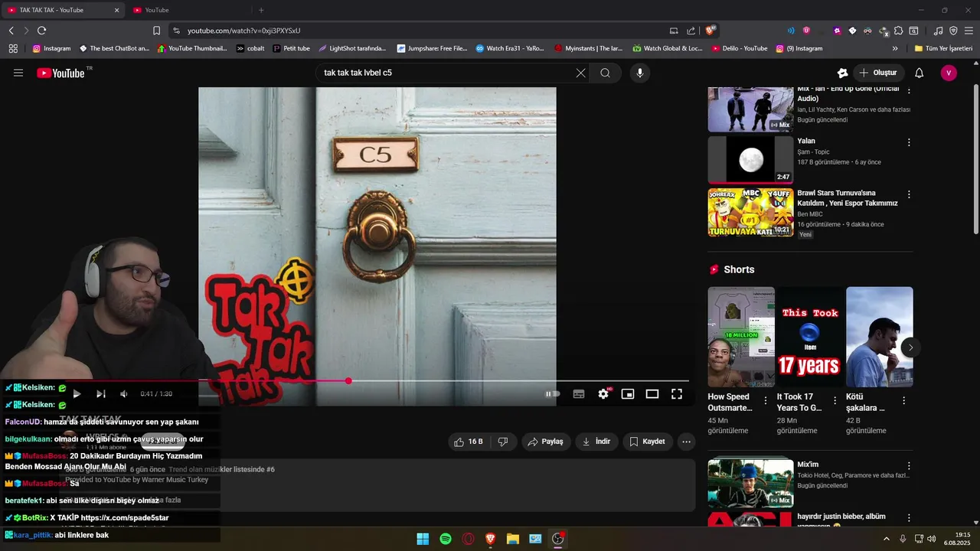Open browser share icon in address bar

pos(691,31)
